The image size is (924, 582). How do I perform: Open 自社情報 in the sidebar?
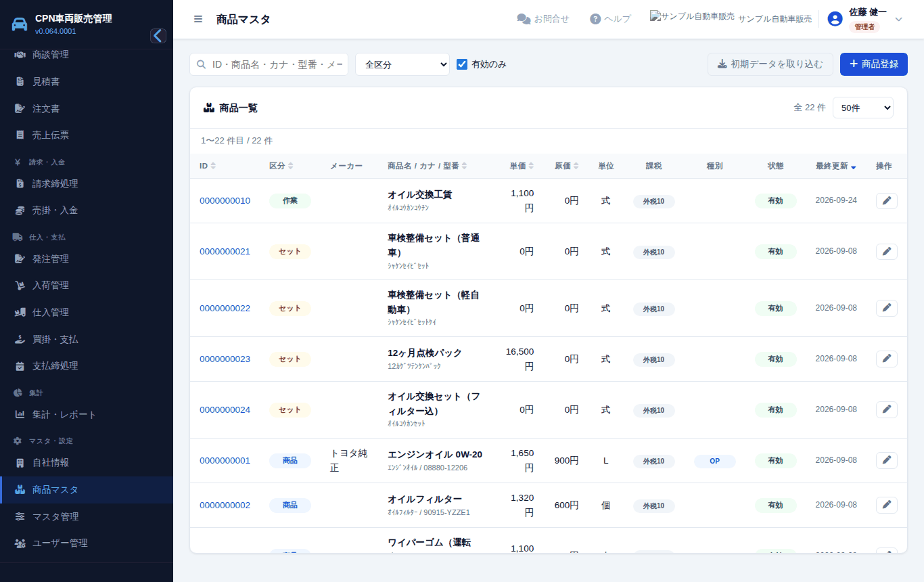pyautogui.click(x=87, y=463)
